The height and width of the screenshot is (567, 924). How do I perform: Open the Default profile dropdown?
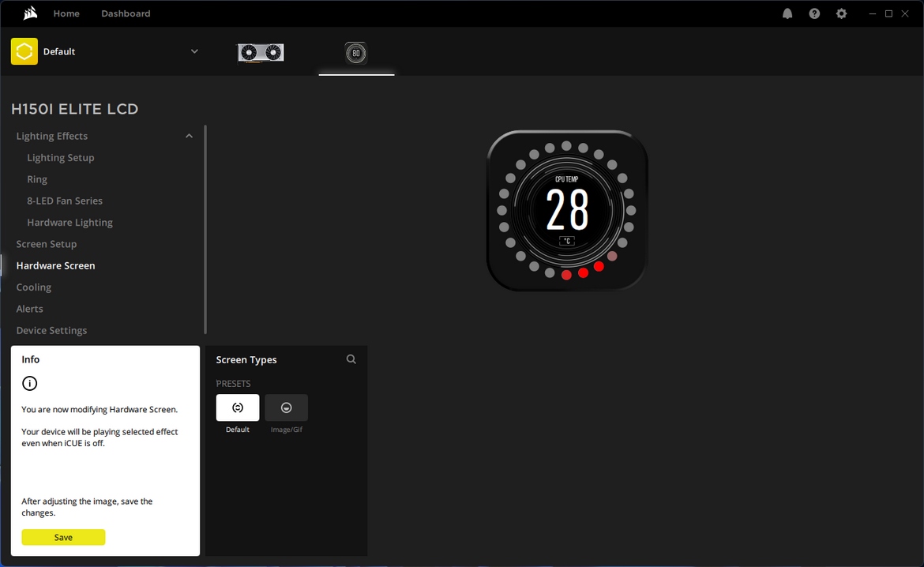(x=194, y=51)
